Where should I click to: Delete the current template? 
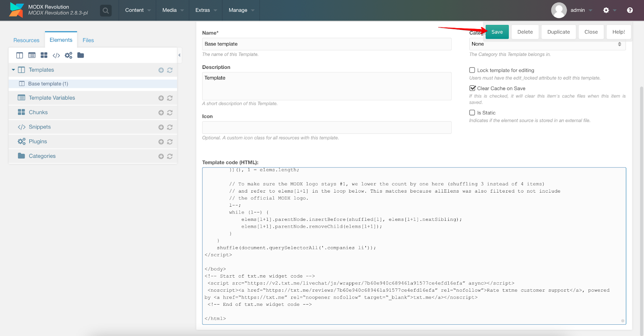pos(525,32)
